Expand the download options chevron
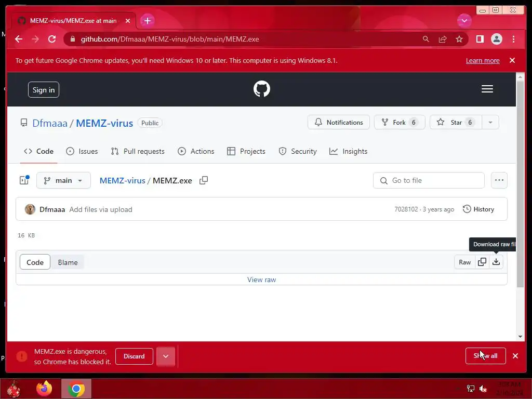 tap(166, 356)
